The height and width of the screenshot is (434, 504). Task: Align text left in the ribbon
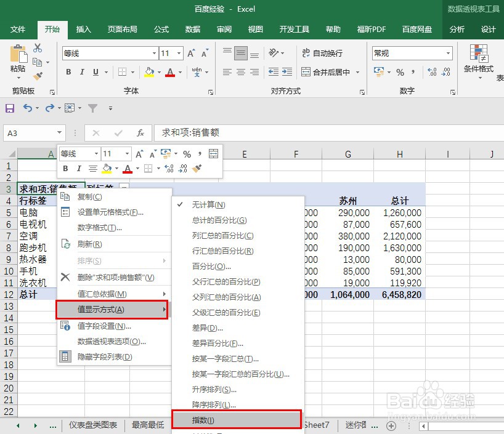coord(227,72)
